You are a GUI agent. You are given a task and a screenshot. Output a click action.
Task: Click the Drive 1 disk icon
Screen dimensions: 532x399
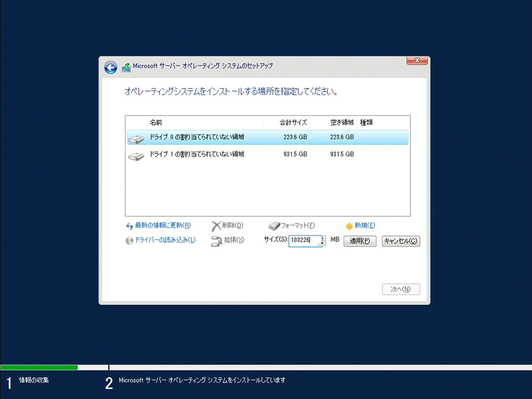(137, 156)
